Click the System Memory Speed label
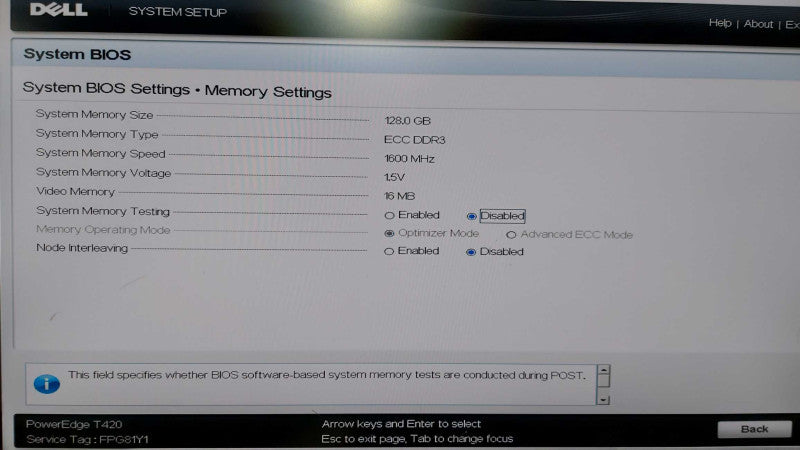Screen dimensions: 800x450 click(x=101, y=153)
